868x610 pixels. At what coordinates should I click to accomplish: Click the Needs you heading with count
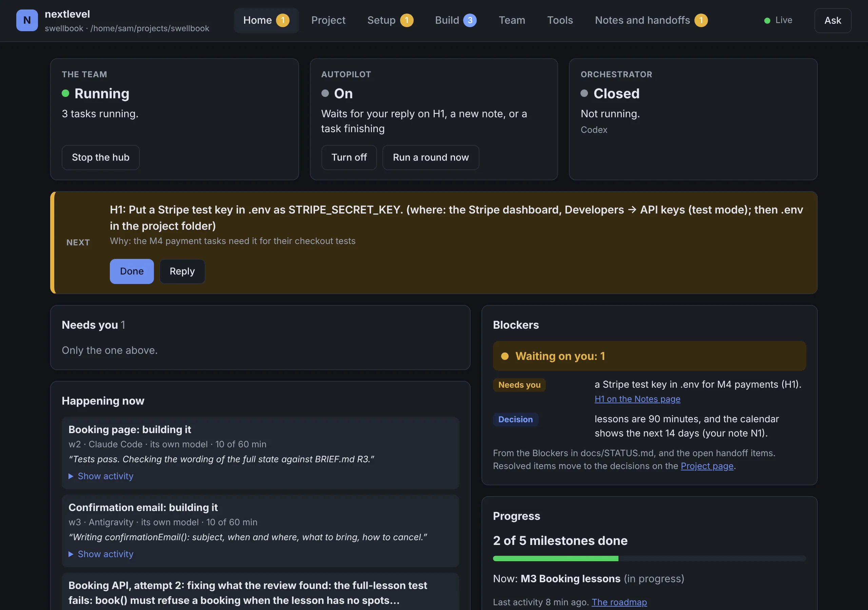tap(93, 325)
